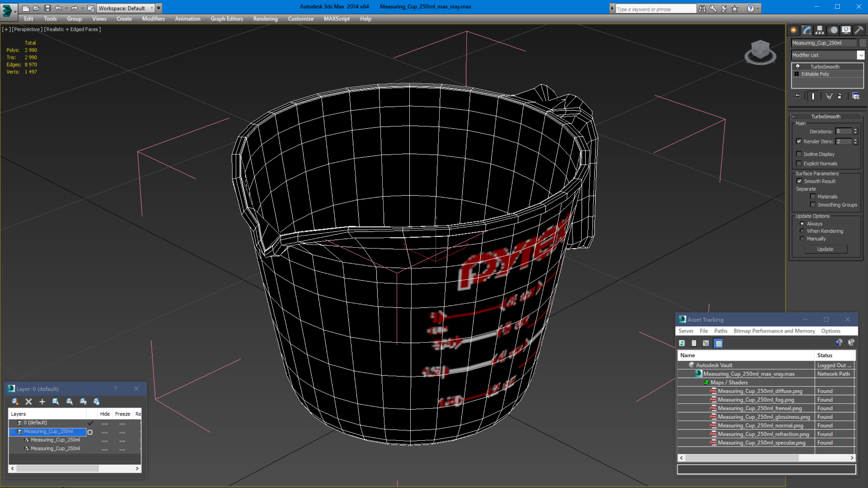
Task: Click the search binoculars icon
Action: [702, 9]
